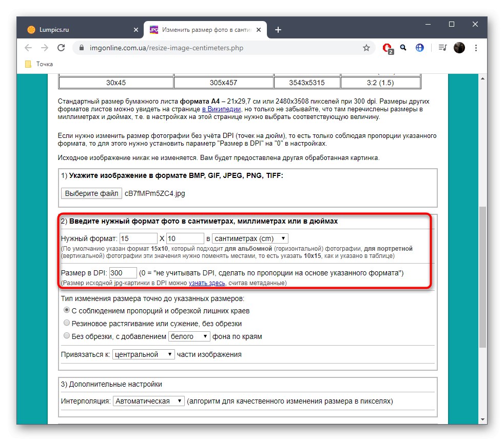This screenshot has width=504, height=441.
Task: Reload the current page
Action: (61, 48)
